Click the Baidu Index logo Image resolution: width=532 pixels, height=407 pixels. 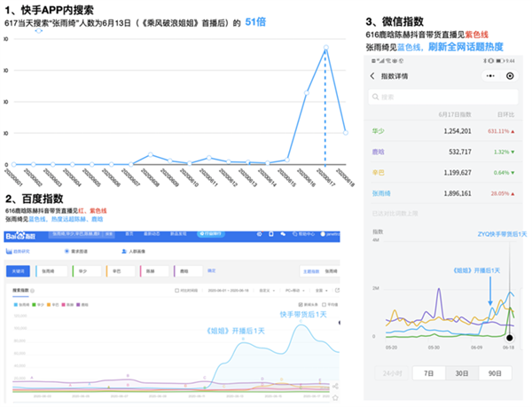(x=20, y=234)
